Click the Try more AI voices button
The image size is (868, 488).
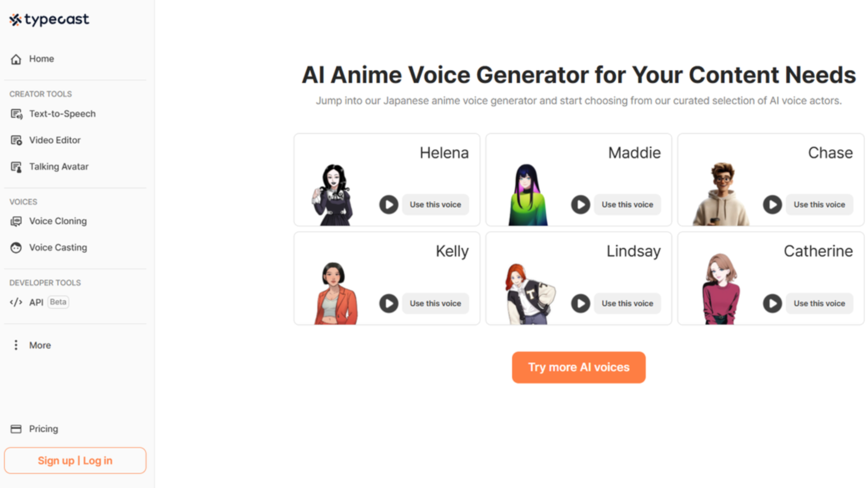coord(579,367)
